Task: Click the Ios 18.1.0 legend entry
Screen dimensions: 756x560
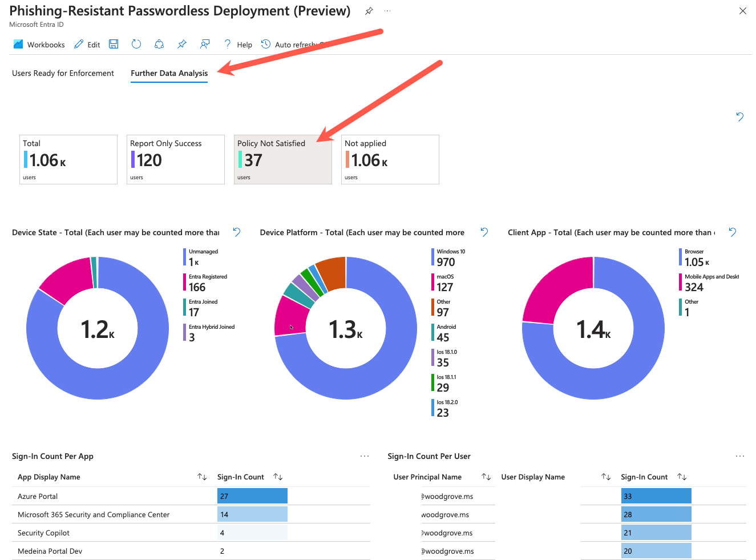Action: tap(444, 358)
